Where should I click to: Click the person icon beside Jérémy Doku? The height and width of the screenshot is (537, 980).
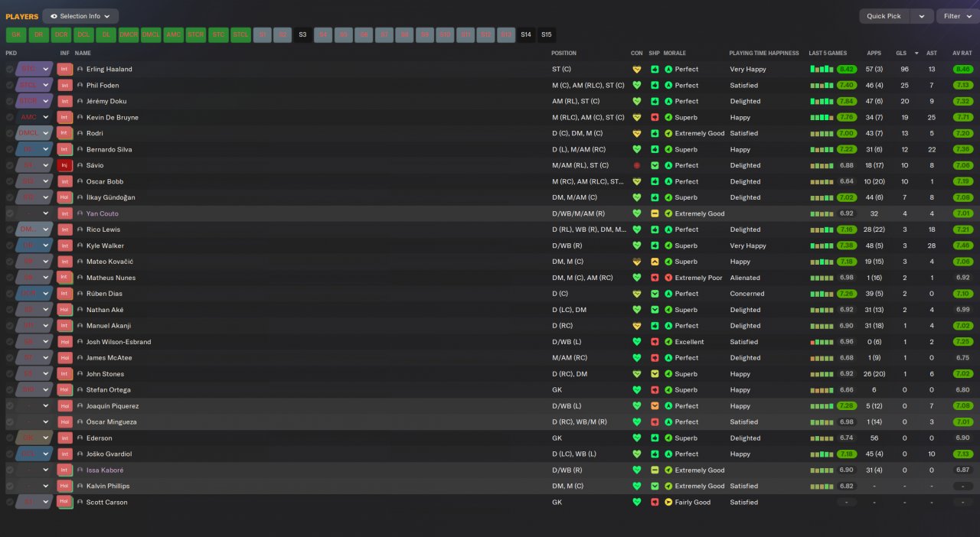coord(80,101)
